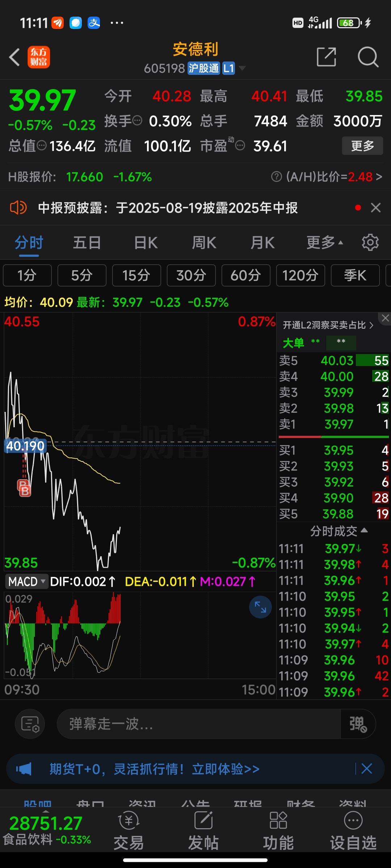Open the MACD indicator dropdown

(x=26, y=582)
